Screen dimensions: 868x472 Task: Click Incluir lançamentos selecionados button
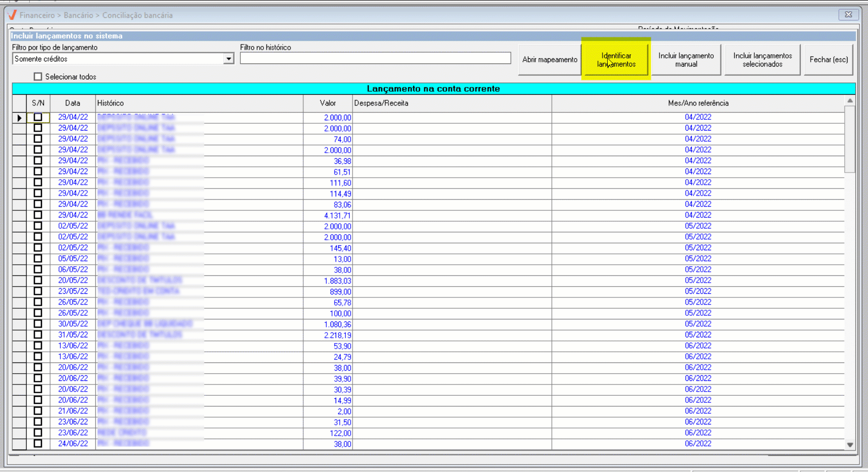click(762, 59)
